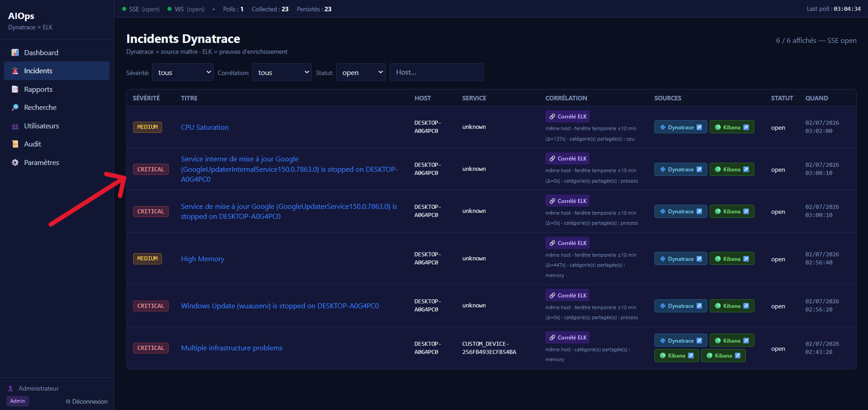
Task: Click the TITRE column header
Action: [x=189, y=98]
